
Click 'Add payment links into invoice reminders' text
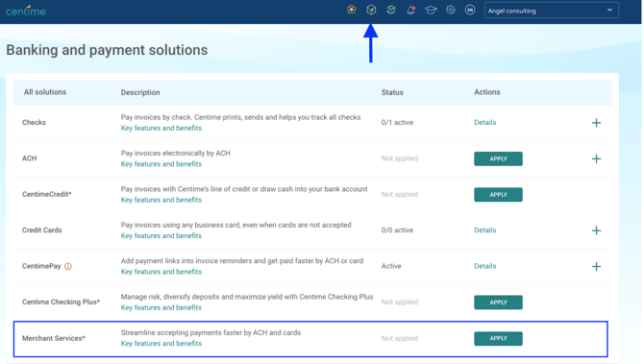point(242,261)
